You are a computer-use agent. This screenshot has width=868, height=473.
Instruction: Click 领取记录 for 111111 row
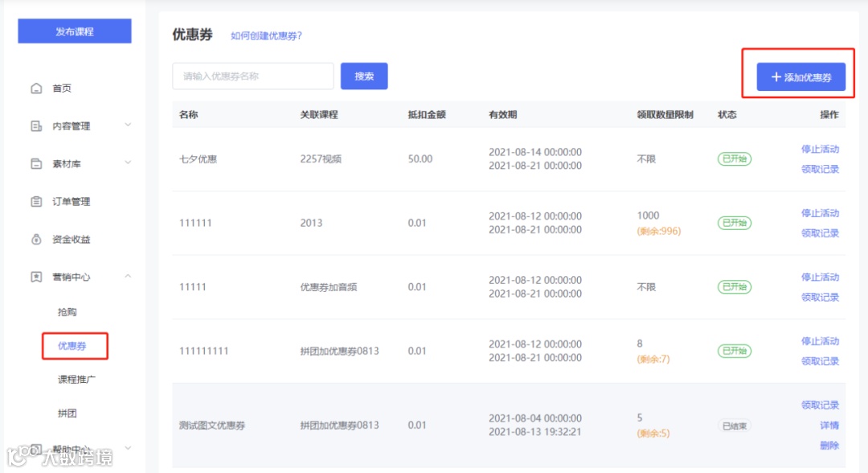pyautogui.click(x=820, y=233)
